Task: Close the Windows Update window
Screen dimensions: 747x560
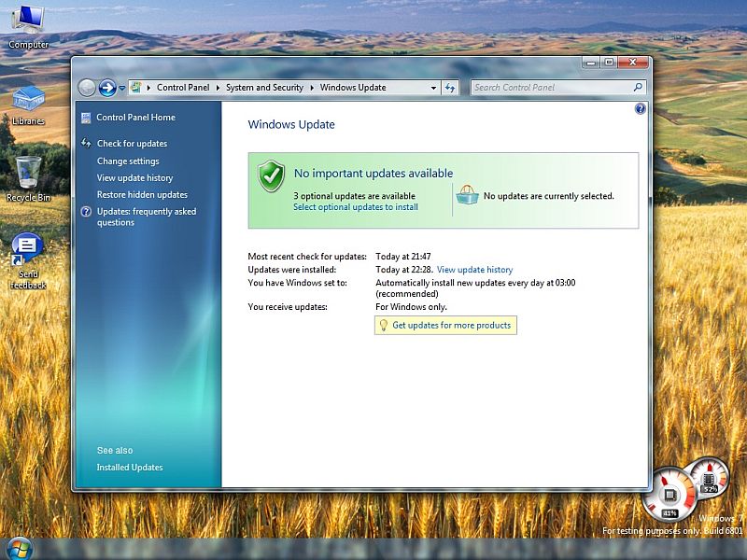Action: 633,63
